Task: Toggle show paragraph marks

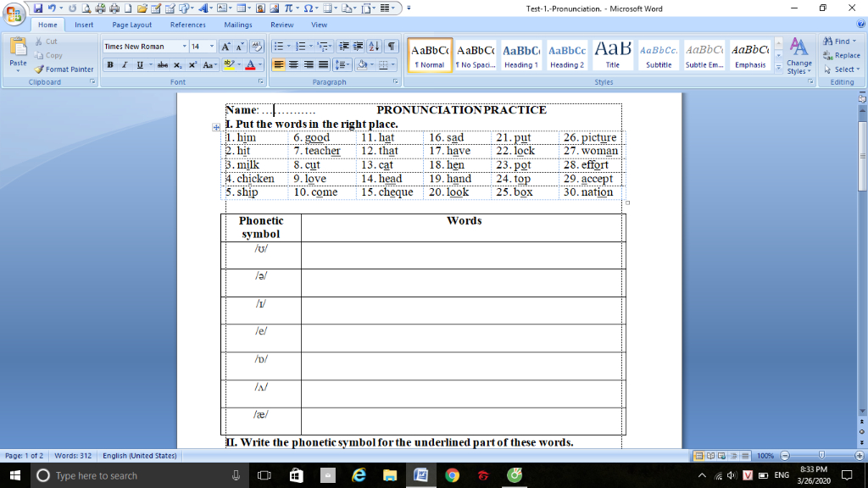Action: tap(392, 47)
